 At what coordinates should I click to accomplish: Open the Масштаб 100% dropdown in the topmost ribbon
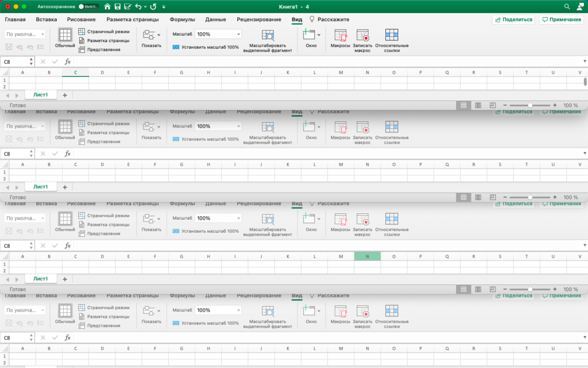pos(237,34)
